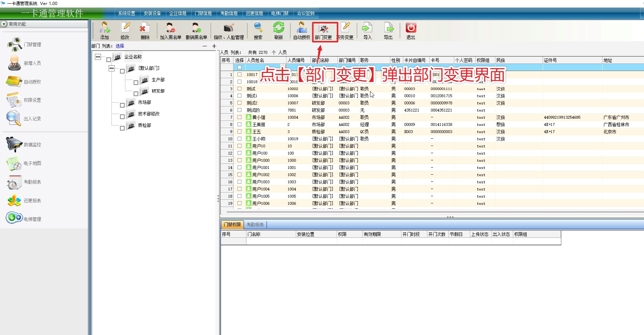Image resolution: width=644 pixels, height=335 pixels.
Task: Toggle the select-all checkbox in header row
Action: click(x=239, y=67)
